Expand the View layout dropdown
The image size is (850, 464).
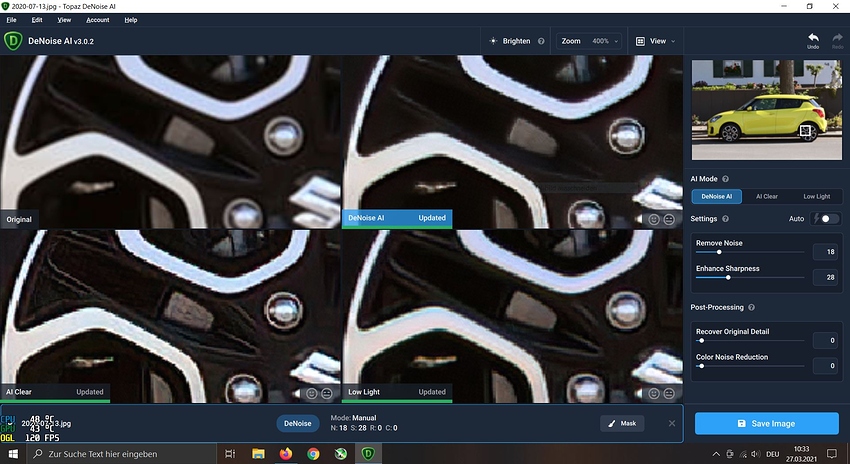point(661,41)
